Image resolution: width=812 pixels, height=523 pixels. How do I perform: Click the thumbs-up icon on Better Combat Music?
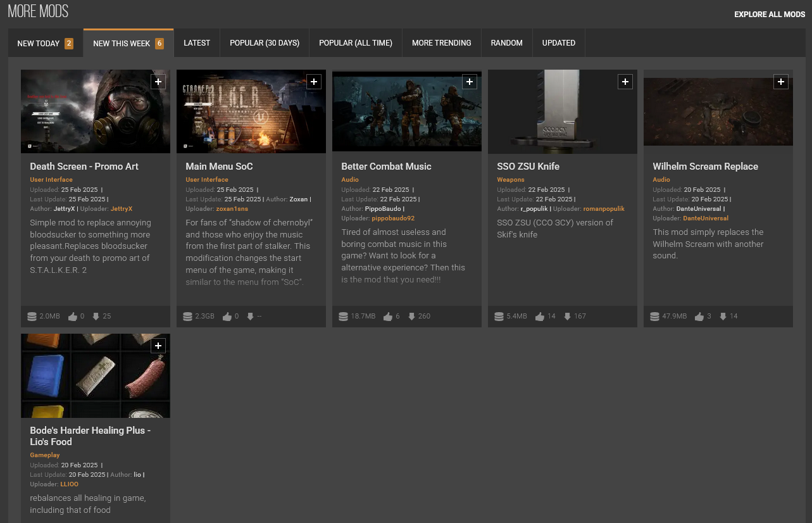[x=388, y=316]
